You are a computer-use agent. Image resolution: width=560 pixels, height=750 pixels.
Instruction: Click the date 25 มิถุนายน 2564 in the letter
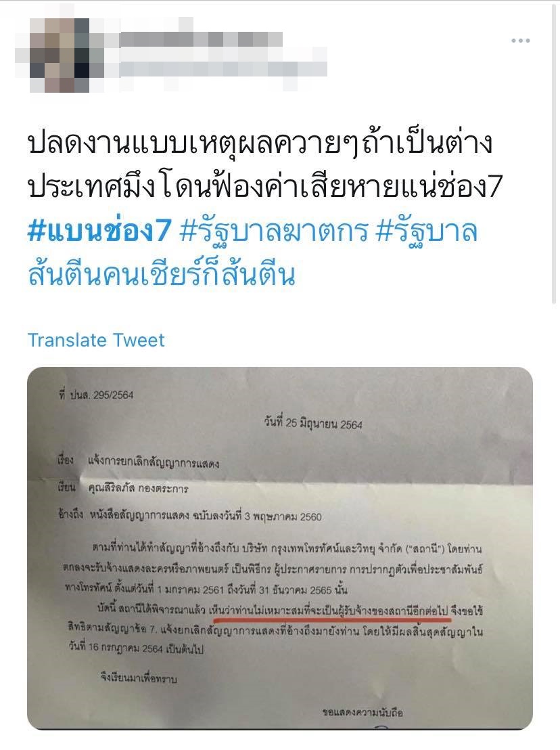(313, 423)
